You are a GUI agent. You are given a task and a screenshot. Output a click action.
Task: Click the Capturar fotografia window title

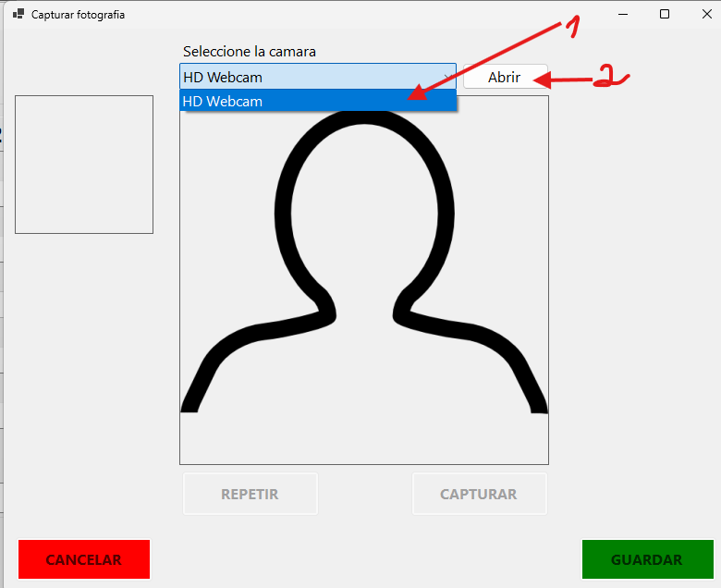click(x=79, y=15)
